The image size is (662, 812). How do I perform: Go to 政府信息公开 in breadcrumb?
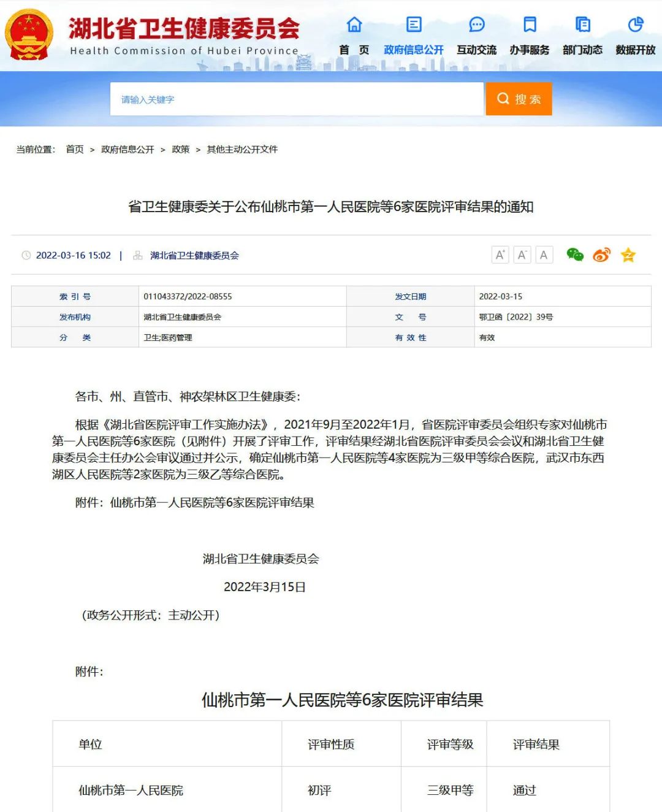127,149
